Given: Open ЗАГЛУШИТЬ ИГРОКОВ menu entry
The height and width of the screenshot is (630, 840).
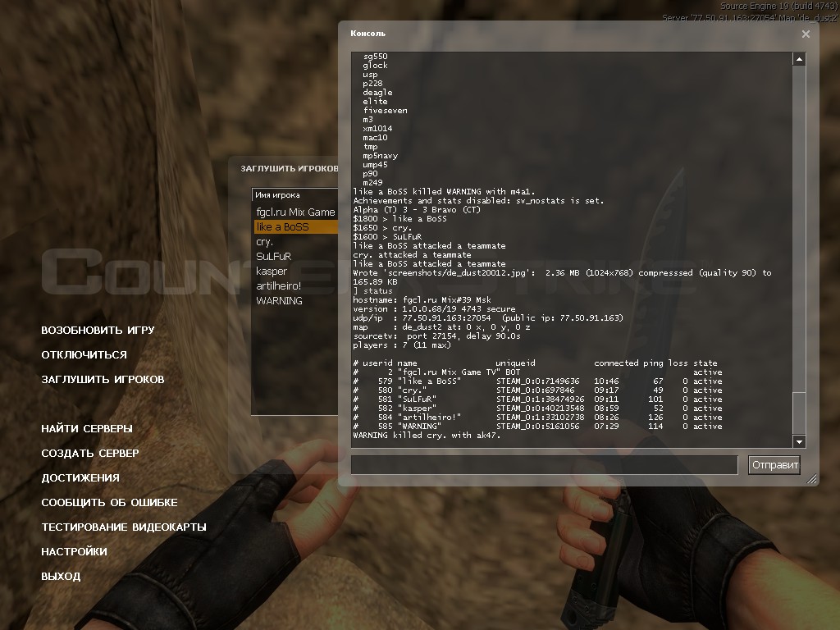Looking at the screenshot, I should (103, 379).
